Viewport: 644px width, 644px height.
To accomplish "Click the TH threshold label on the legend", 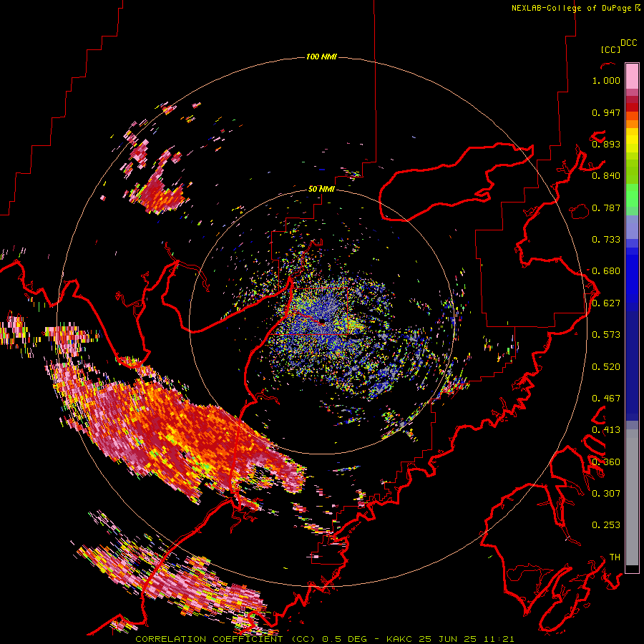I will click(615, 557).
